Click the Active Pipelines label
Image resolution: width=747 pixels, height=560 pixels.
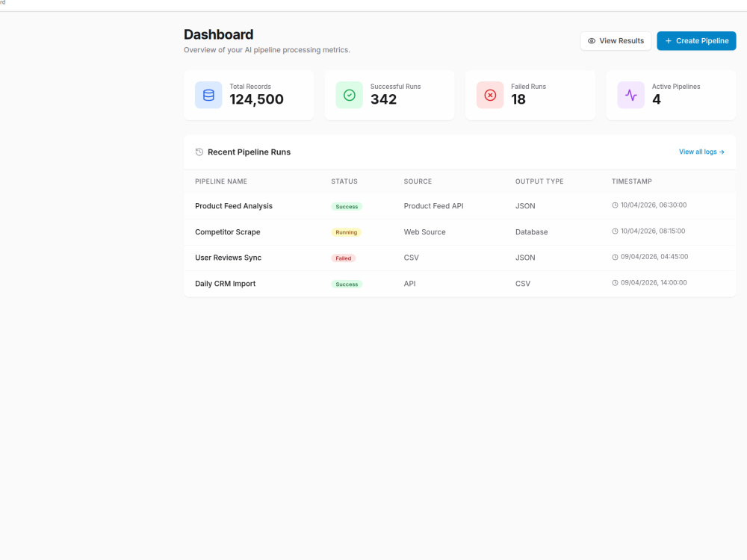click(676, 87)
